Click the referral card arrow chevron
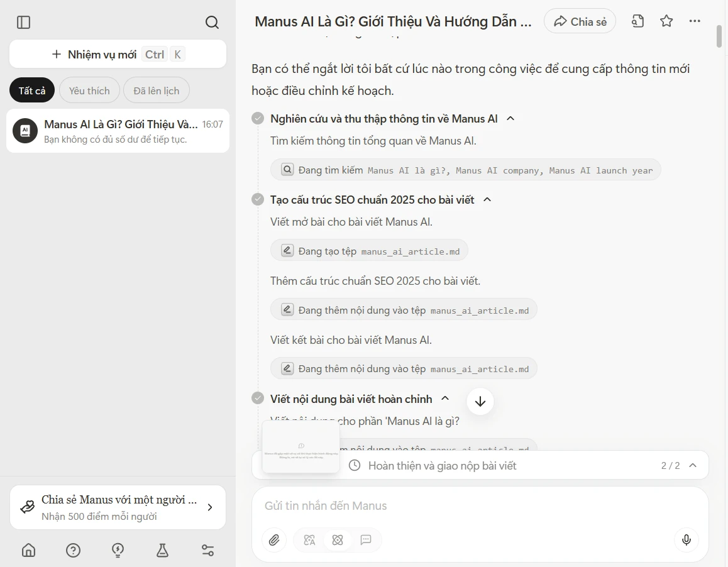Viewport: 728px width, 567px height. 210,507
